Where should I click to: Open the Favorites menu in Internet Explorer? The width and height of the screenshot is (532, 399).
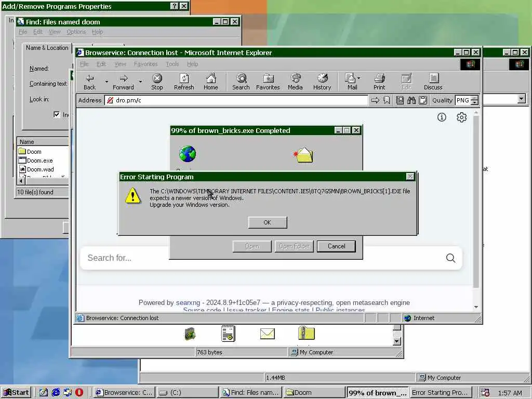tap(145, 64)
